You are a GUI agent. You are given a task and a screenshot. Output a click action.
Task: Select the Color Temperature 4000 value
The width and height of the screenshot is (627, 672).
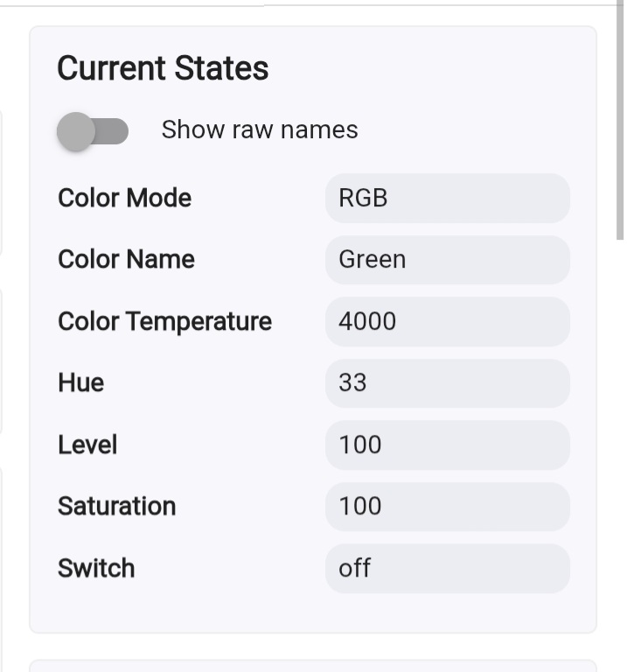447,321
